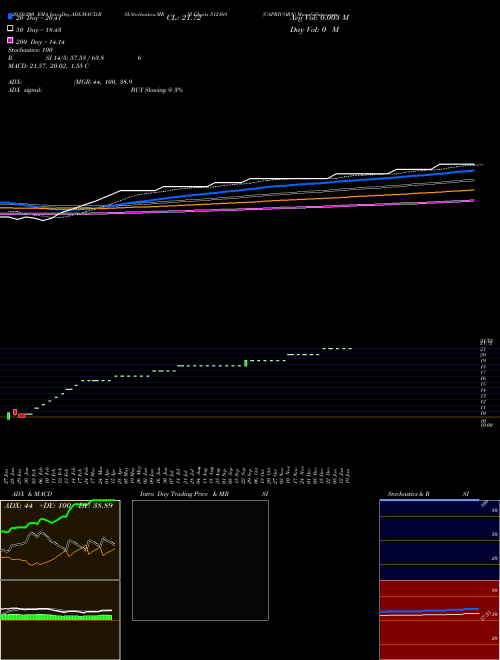
Task: Click the '10.00' price level label
Action: [x=487, y=426]
